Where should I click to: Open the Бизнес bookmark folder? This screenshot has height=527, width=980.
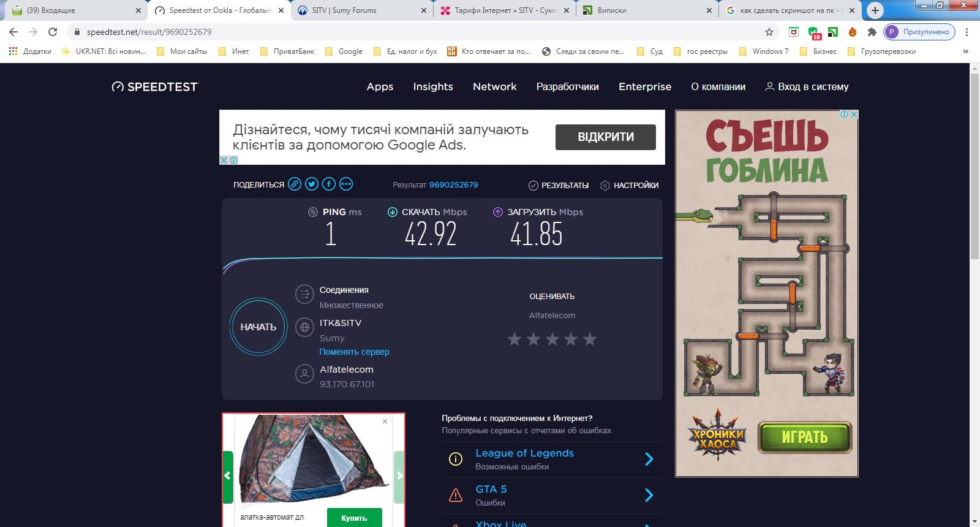tap(818, 51)
